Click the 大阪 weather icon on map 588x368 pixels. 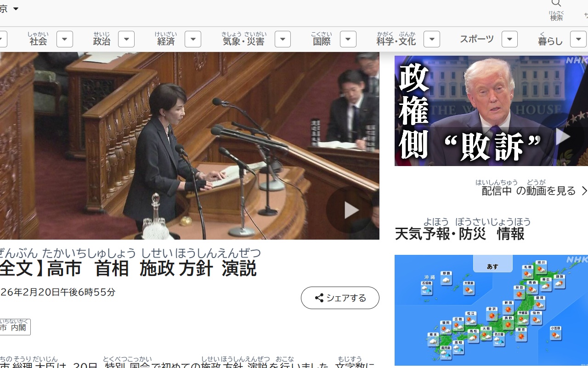[x=486, y=333]
